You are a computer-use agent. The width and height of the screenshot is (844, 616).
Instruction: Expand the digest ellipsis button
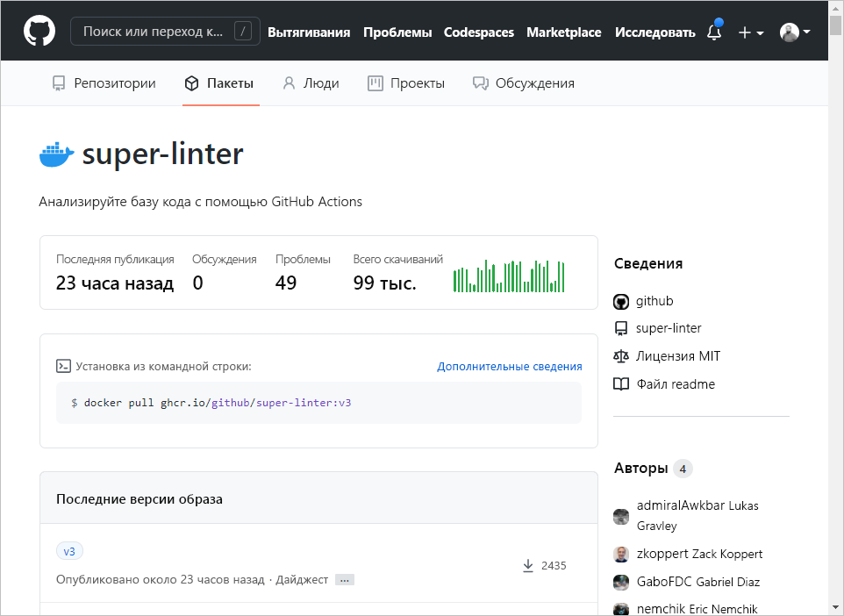point(345,580)
